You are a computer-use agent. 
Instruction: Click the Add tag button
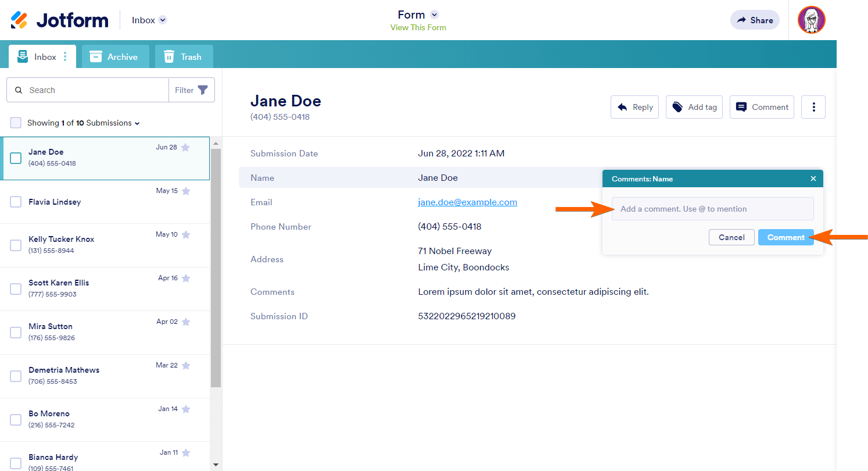694,107
